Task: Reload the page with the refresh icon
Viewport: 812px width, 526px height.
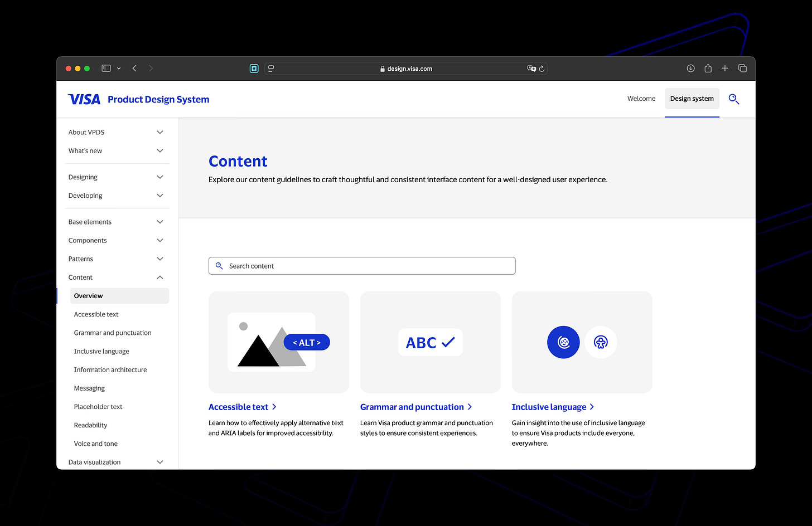Action: tap(542, 69)
